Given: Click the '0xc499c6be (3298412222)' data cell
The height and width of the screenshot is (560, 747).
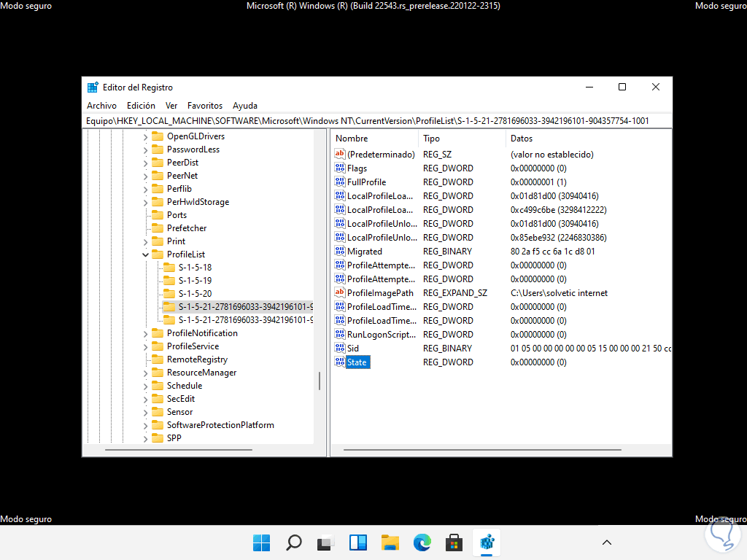Looking at the screenshot, I should click(558, 210).
